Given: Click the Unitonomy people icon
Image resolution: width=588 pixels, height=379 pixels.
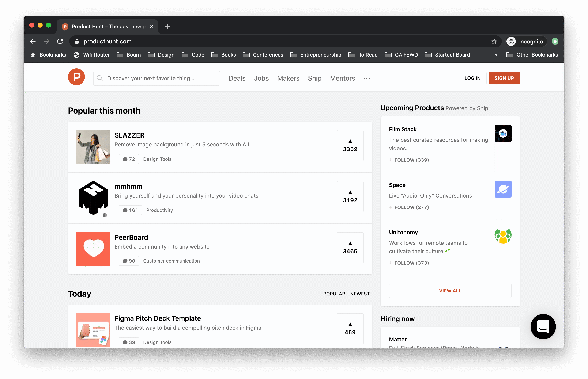Looking at the screenshot, I should (503, 236).
